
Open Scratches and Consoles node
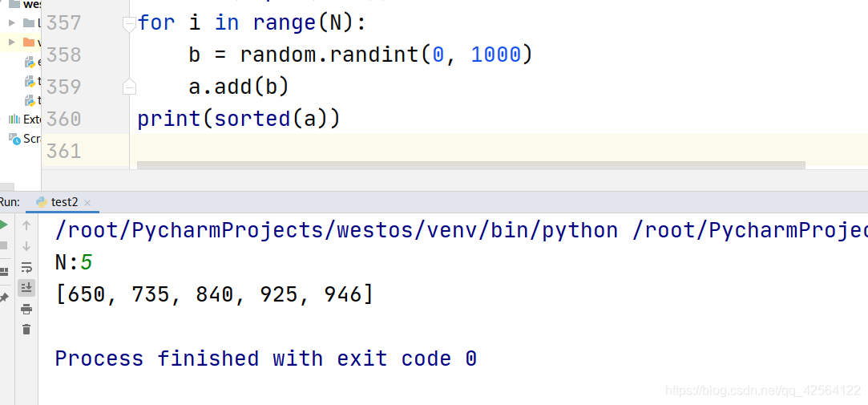pyautogui.click(x=26, y=139)
